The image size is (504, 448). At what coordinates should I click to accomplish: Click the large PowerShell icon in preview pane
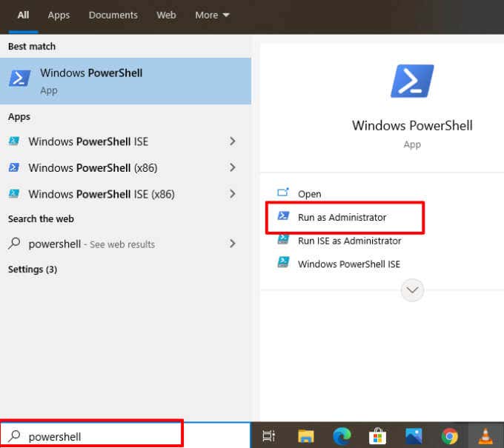pos(412,81)
